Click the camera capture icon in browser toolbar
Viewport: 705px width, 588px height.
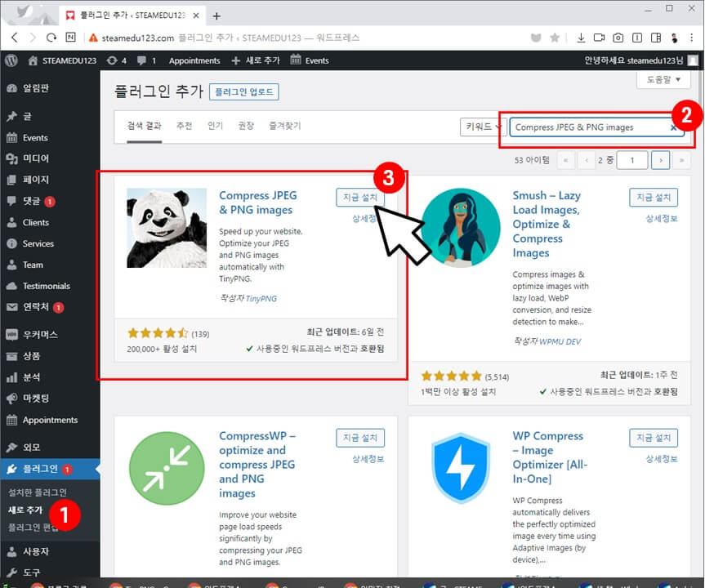click(618, 38)
